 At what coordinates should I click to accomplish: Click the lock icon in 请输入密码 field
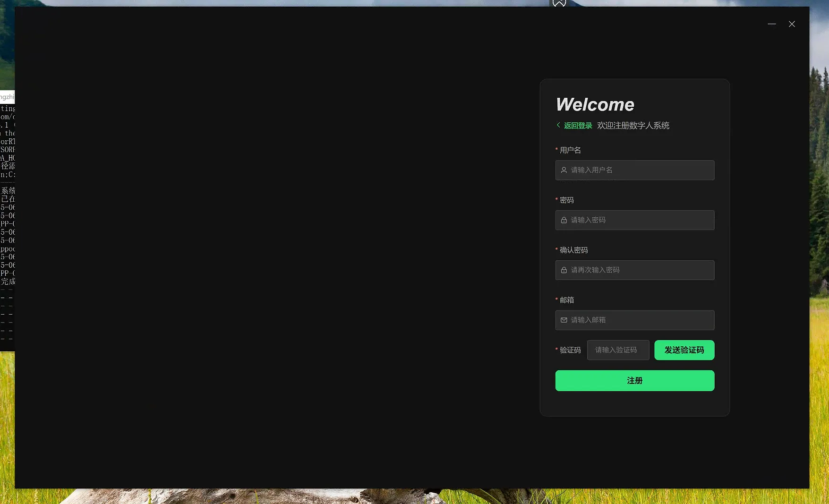[564, 220]
